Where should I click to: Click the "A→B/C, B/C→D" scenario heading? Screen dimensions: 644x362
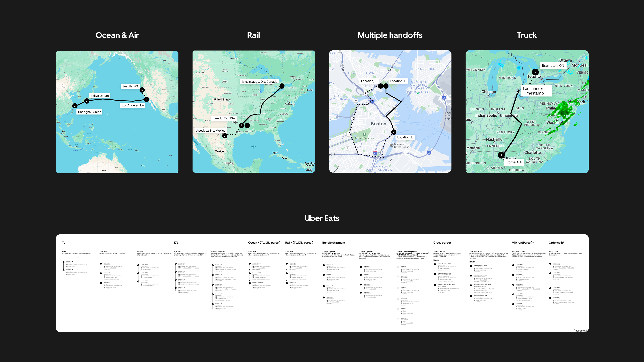(440, 252)
